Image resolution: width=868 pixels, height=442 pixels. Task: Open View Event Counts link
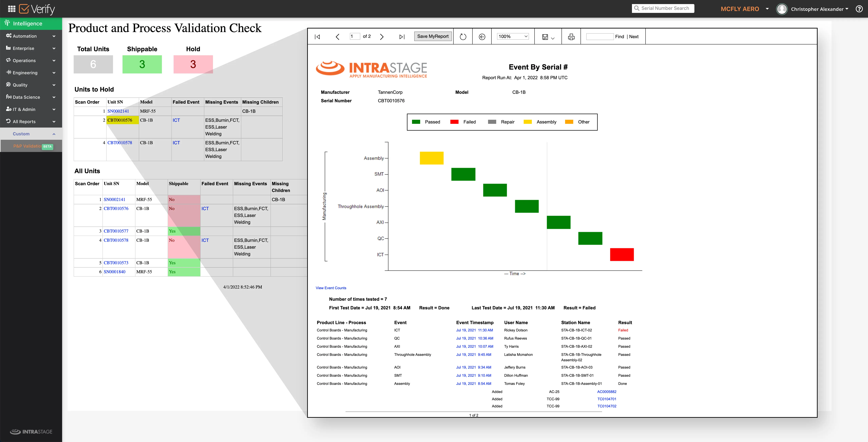point(331,288)
